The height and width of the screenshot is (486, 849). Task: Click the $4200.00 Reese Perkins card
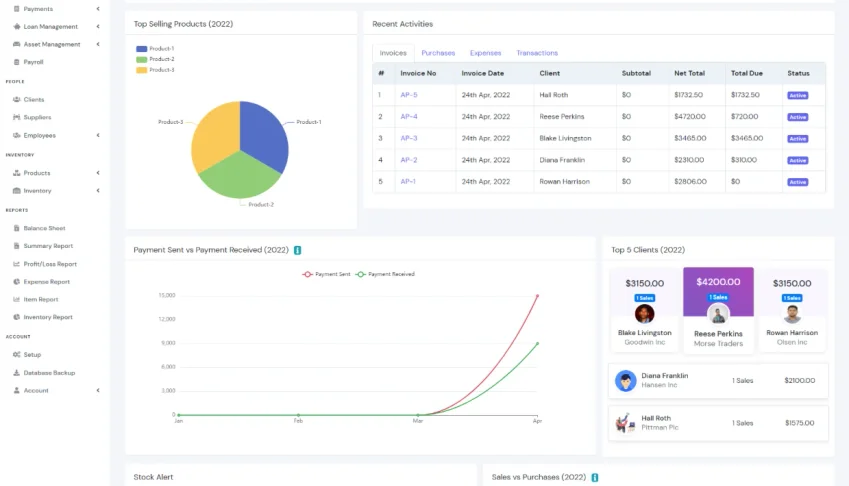click(718, 310)
